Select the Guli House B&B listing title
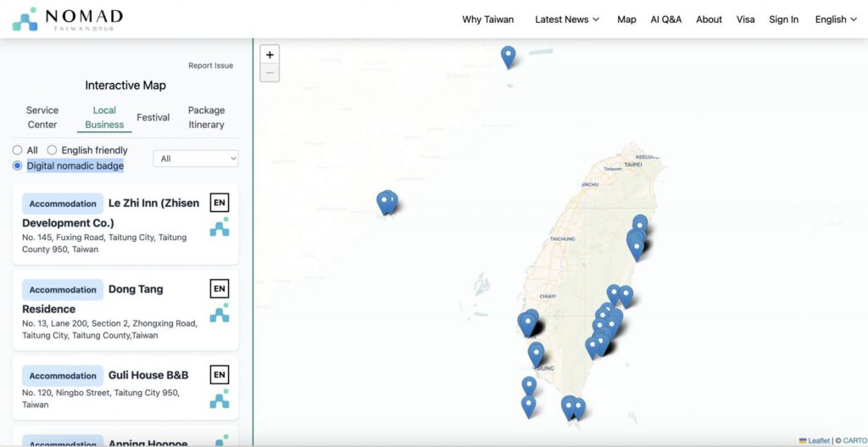Image resolution: width=868 pixels, height=447 pixels. (x=148, y=375)
